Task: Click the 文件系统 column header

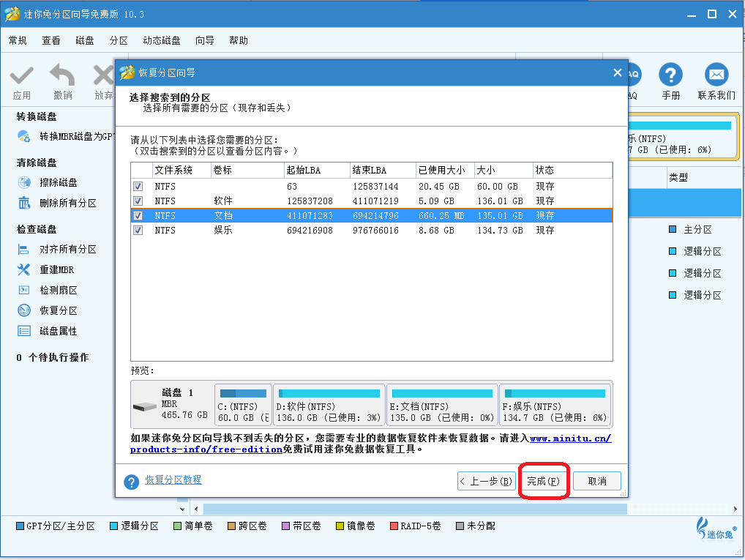Action: tap(182, 170)
